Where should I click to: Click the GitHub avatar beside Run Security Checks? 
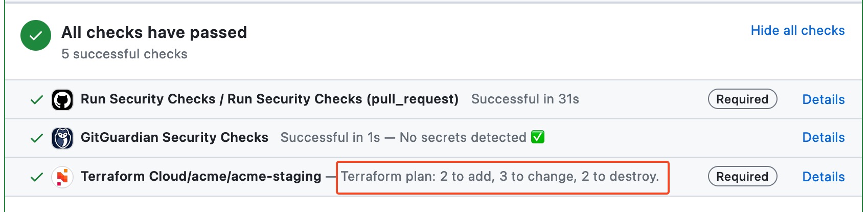pos(62,99)
